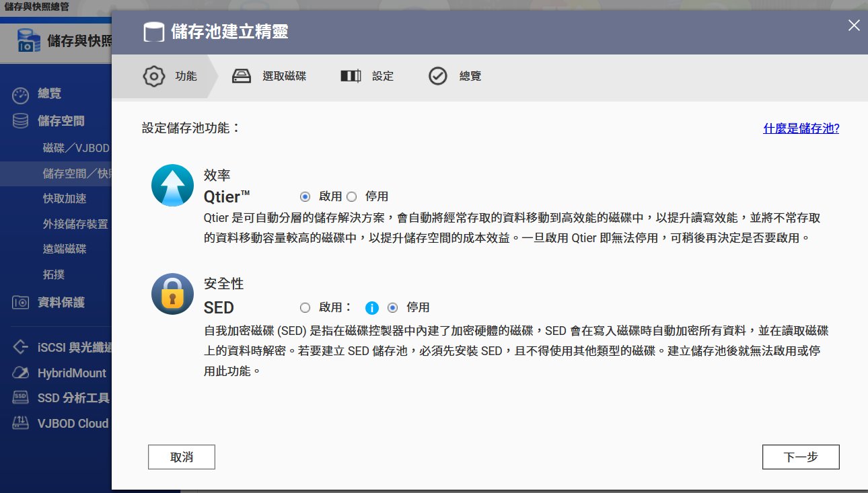Viewport: 868px width, 493px height.
Task: Click the HybridMount icon in sidebar
Action: pyautogui.click(x=21, y=373)
